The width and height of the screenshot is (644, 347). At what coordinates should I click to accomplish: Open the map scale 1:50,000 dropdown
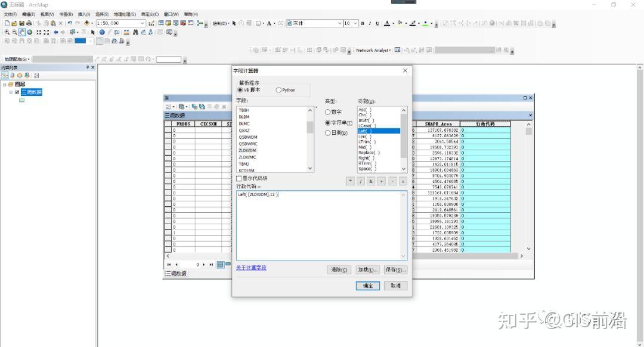coord(143,23)
